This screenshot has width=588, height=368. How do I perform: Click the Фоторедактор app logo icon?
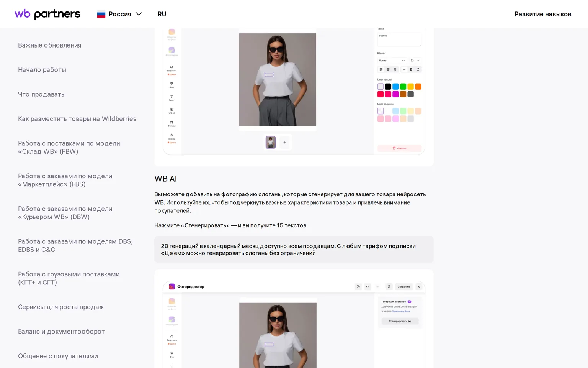click(x=172, y=287)
